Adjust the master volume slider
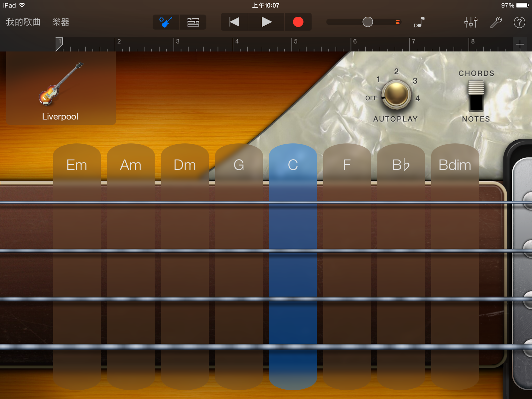The width and height of the screenshot is (532, 399). point(367,21)
